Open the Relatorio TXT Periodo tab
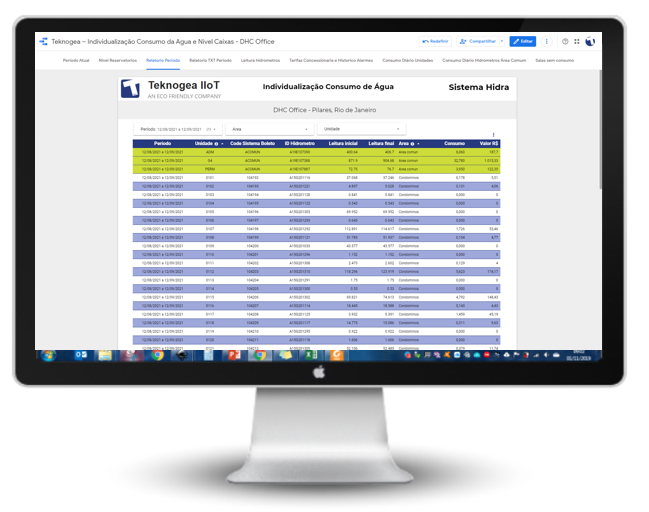This screenshot has height=512, width=649. point(210,60)
